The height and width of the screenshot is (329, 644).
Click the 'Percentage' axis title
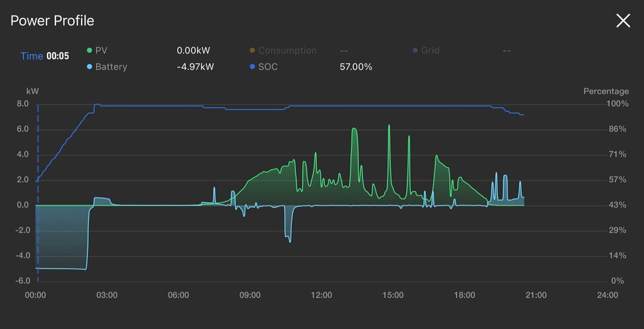606,91
